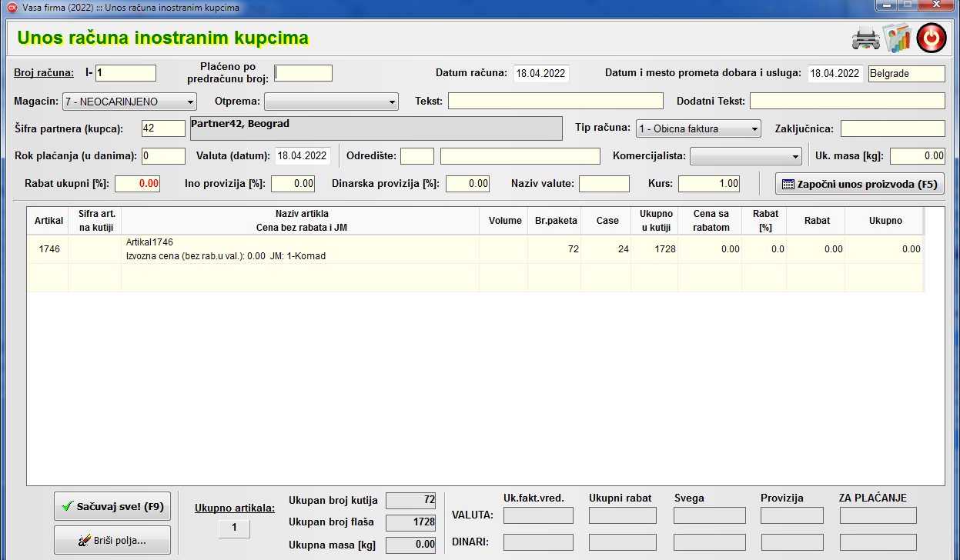Click the Dinarska provizija [%] field
The width and height of the screenshot is (960, 560).
tap(468, 184)
